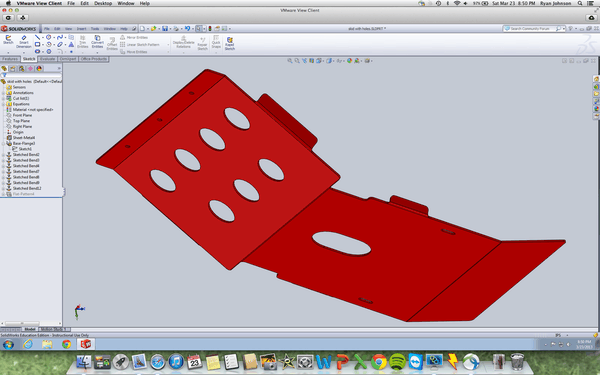
Task: Expand the Sketched Bend2 tree node
Action: pos(3,155)
